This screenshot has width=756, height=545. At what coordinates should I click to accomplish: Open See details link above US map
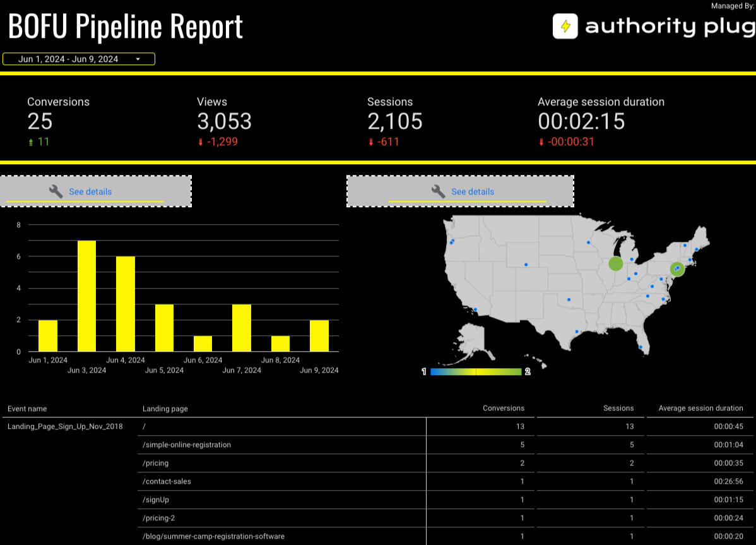pos(473,191)
